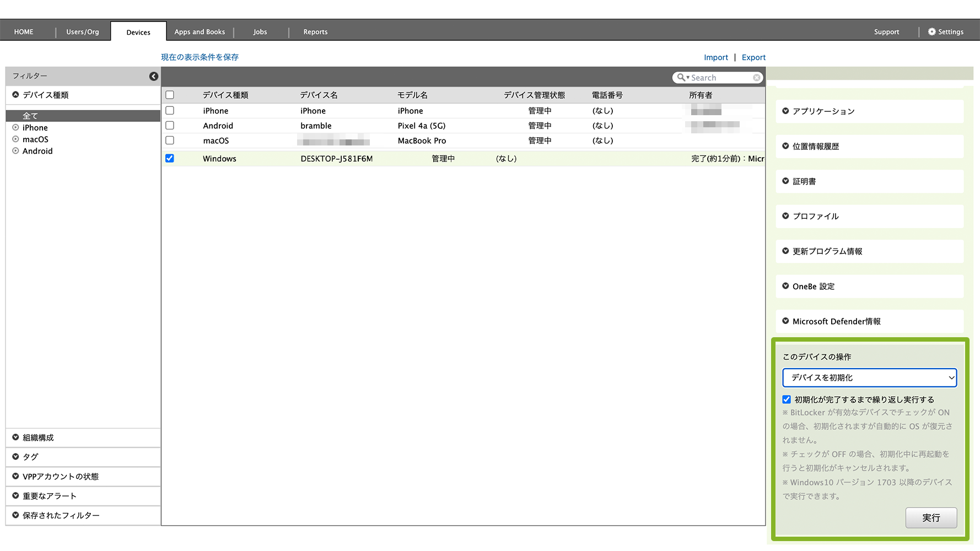Click the Microsoft Defender情報 arrow icon

point(785,321)
